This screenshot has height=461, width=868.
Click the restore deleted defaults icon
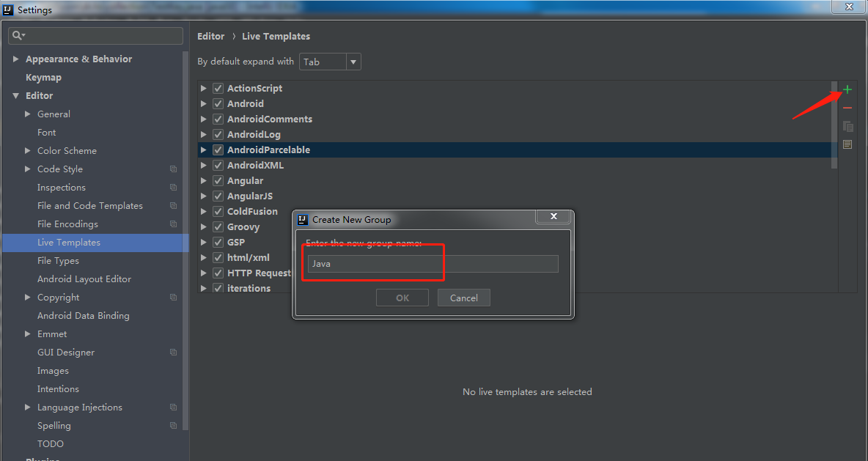[847, 144]
